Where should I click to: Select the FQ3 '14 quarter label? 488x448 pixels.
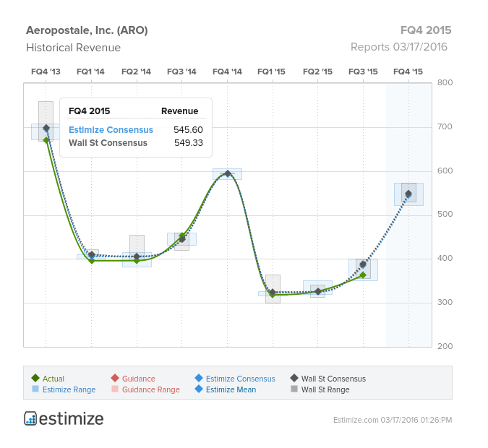(x=181, y=72)
